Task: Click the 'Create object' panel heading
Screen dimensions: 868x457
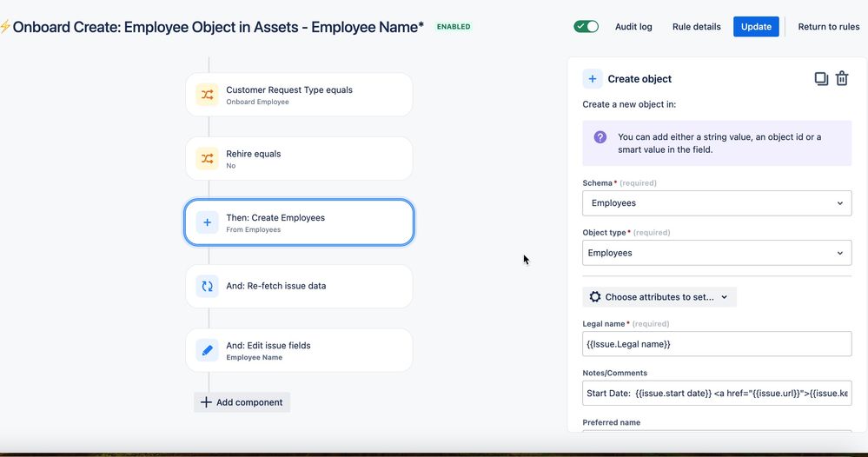Action: click(x=639, y=78)
